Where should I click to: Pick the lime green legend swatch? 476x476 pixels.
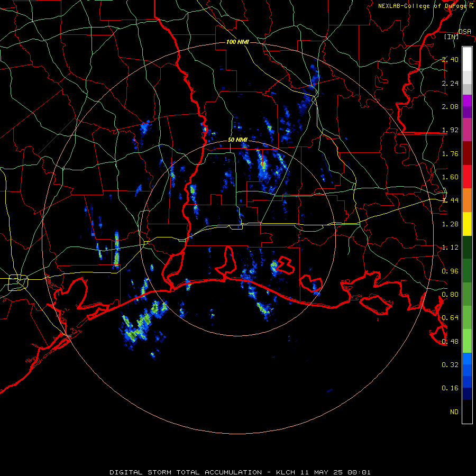[x=467, y=341]
